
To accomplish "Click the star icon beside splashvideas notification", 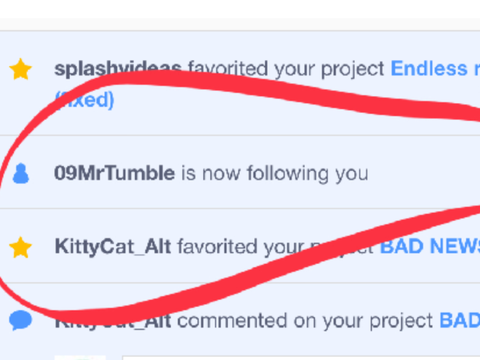I will coord(21,69).
